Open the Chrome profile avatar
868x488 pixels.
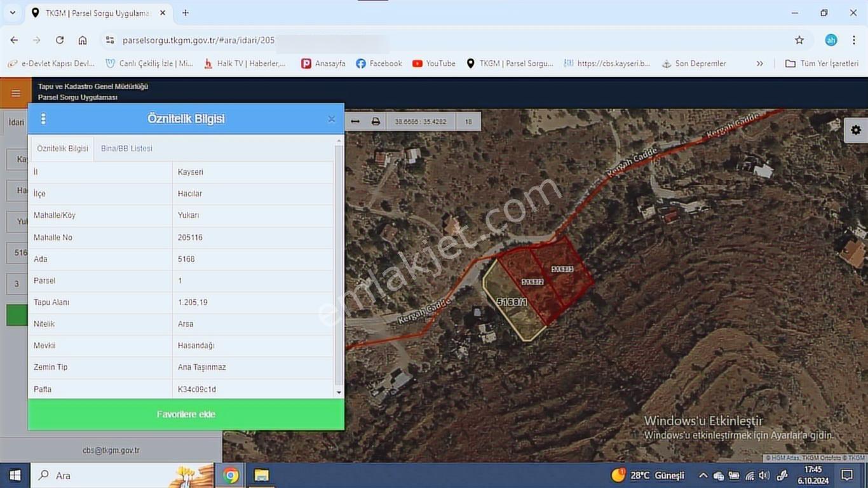click(831, 40)
